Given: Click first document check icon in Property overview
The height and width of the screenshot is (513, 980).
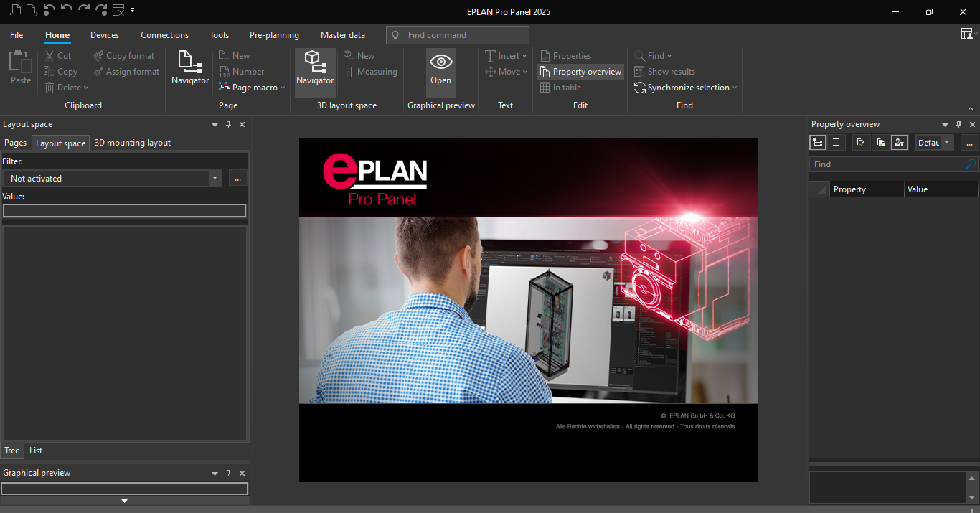Looking at the screenshot, I should click(x=861, y=142).
